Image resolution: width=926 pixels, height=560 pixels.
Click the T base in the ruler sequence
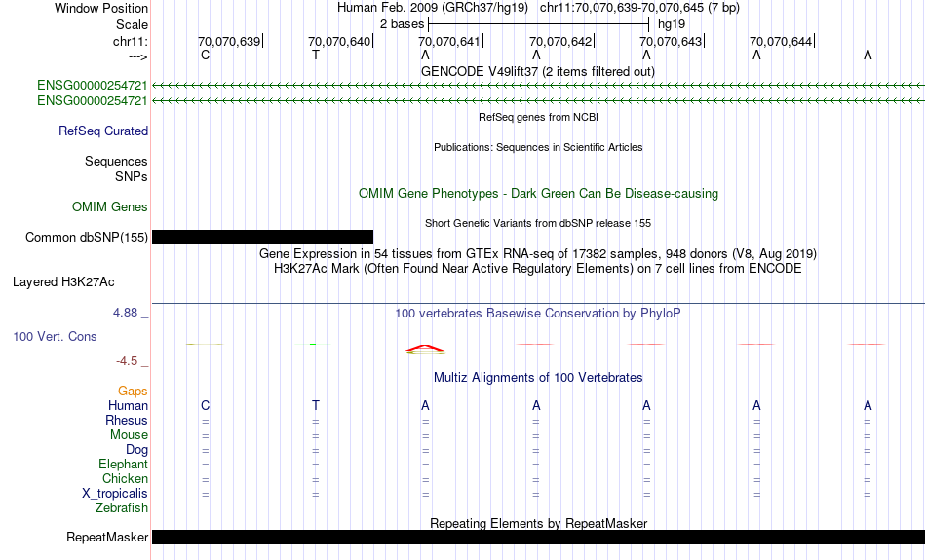(316, 56)
